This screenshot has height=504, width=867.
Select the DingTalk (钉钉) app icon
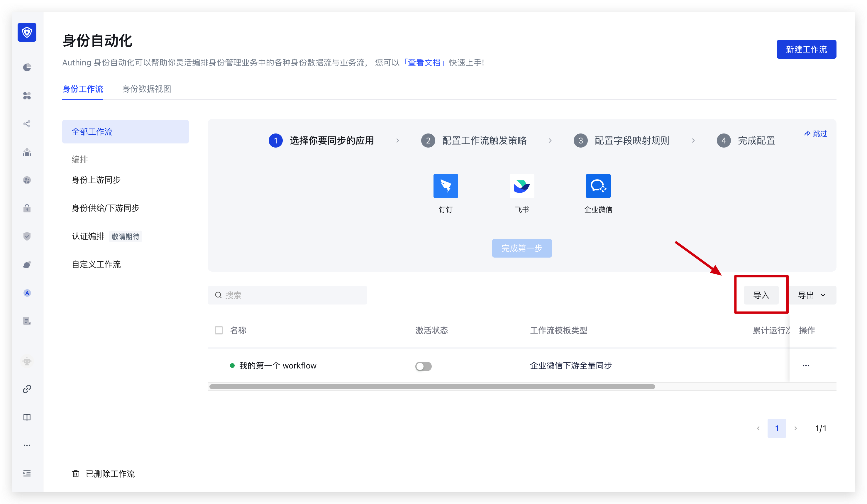click(446, 186)
